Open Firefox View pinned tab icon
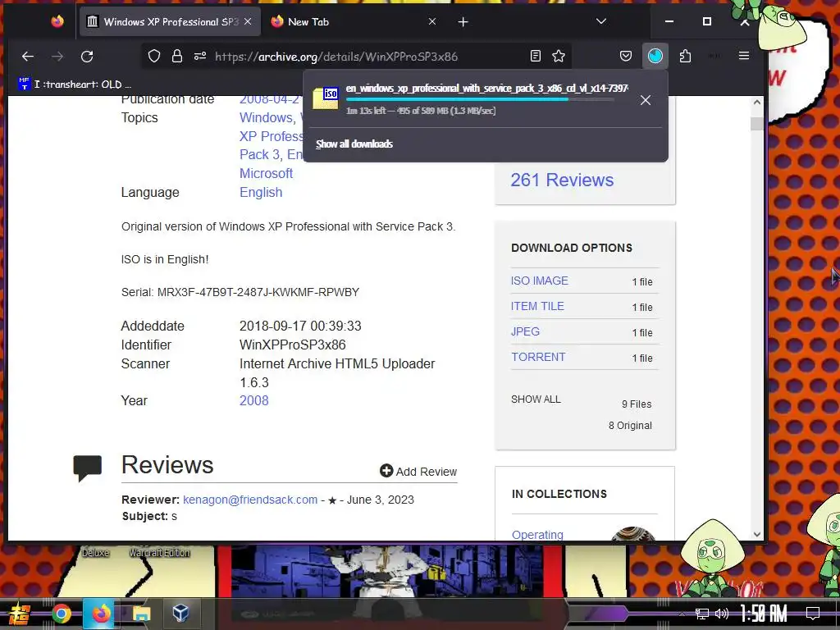 tap(57, 21)
